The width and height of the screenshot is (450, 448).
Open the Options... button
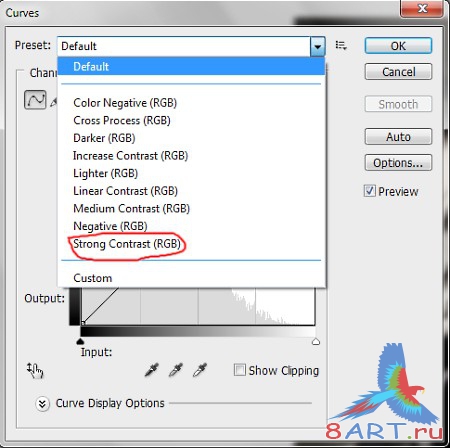tap(398, 163)
